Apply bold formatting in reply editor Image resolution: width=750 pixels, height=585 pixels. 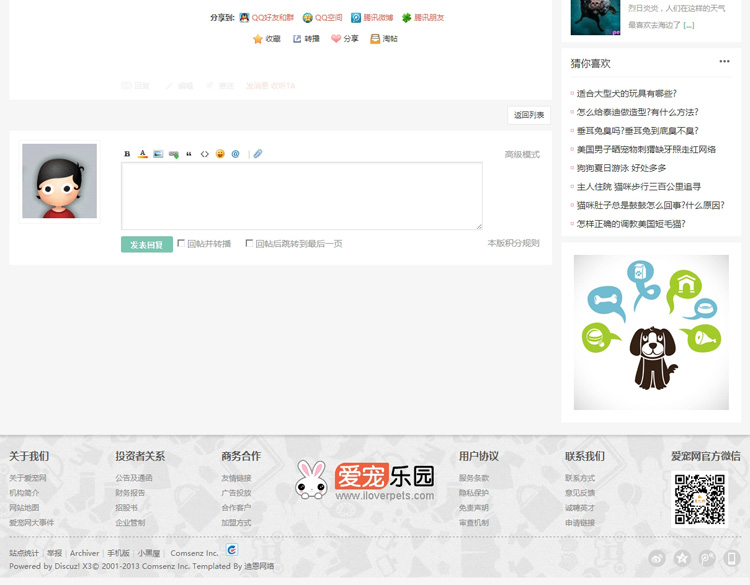click(127, 154)
